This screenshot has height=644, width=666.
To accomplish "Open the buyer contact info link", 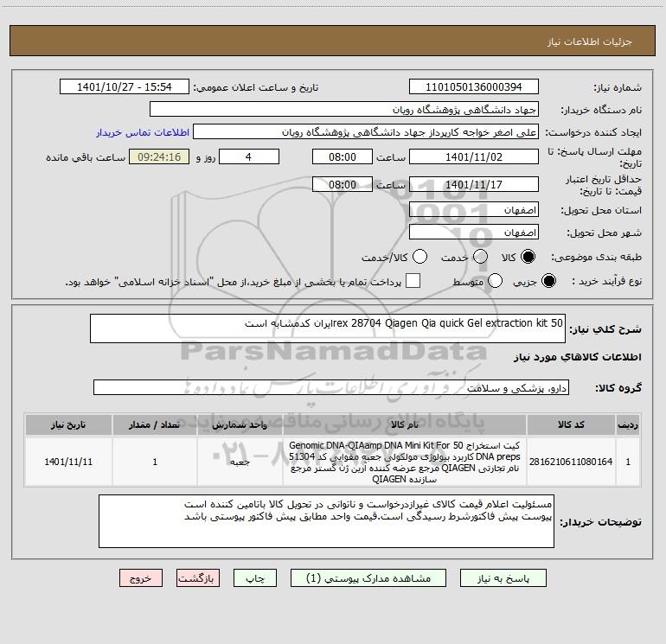I will (143, 132).
